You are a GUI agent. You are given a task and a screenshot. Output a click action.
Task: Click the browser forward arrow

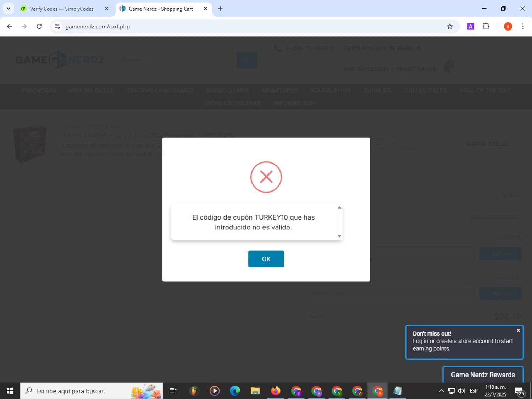(x=24, y=26)
